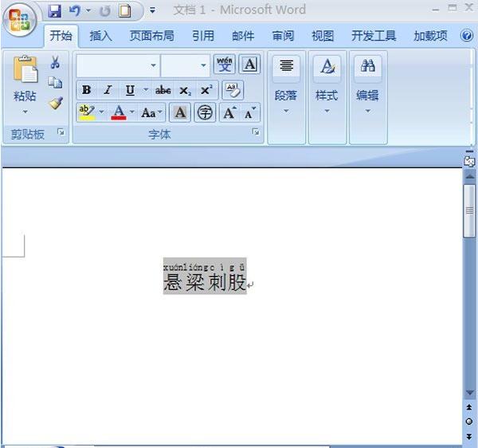Open the 页面布局 tab
The height and width of the screenshot is (448, 478).
coord(151,36)
